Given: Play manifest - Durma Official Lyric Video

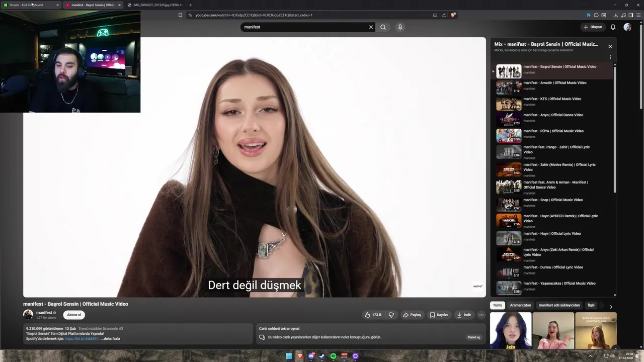Looking at the screenshot, I should coord(552,272).
